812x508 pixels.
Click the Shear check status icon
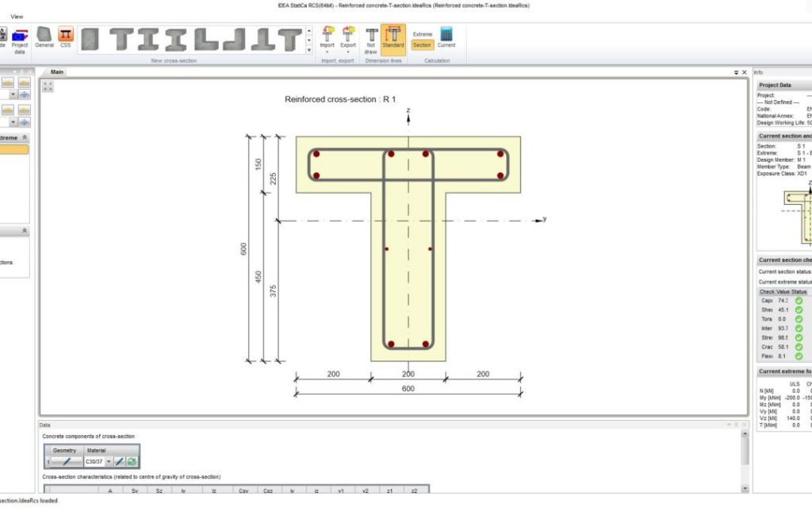click(x=799, y=310)
